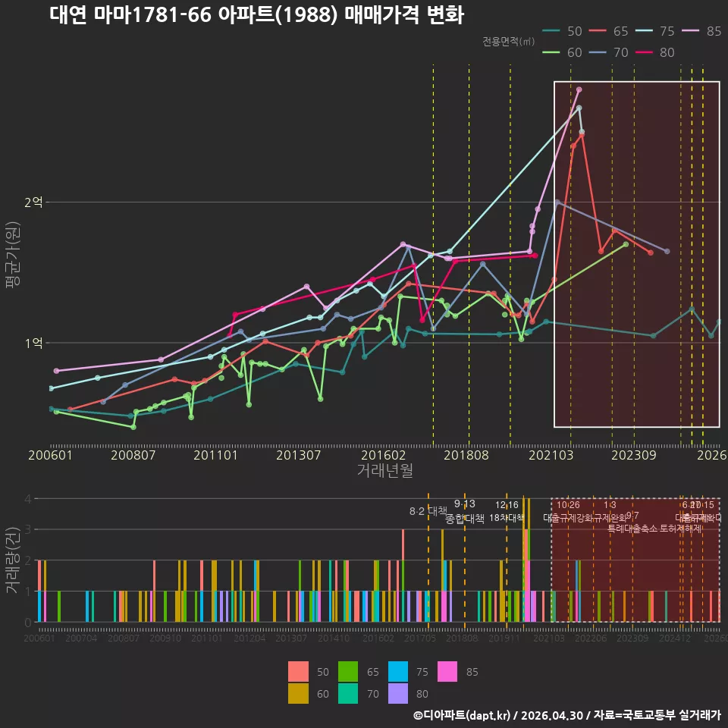The width and height of the screenshot is (728, 728).
Task: Click the 75 line legend entry
Action: [654, 31]
